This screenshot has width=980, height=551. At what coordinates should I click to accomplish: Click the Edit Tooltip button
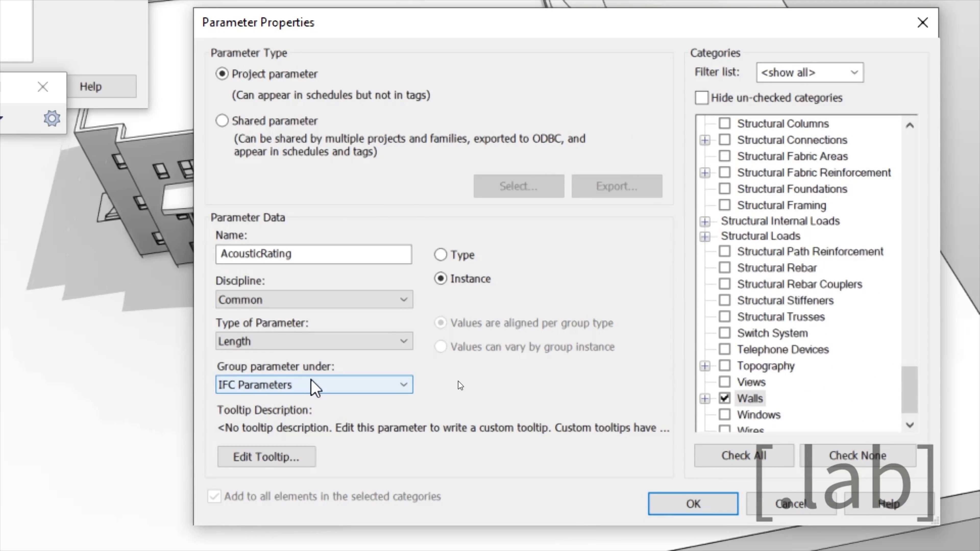[266, 456]
